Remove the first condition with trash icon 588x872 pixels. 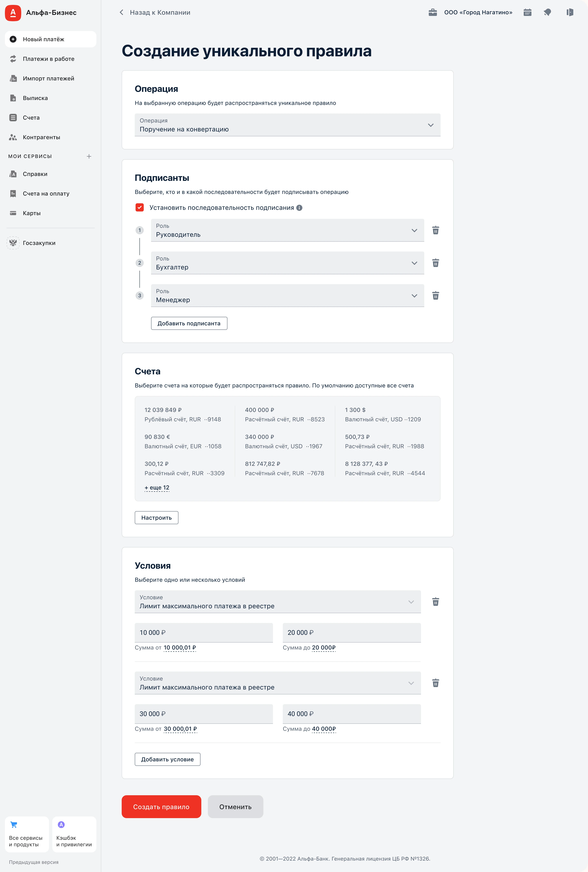click(435, 602)
